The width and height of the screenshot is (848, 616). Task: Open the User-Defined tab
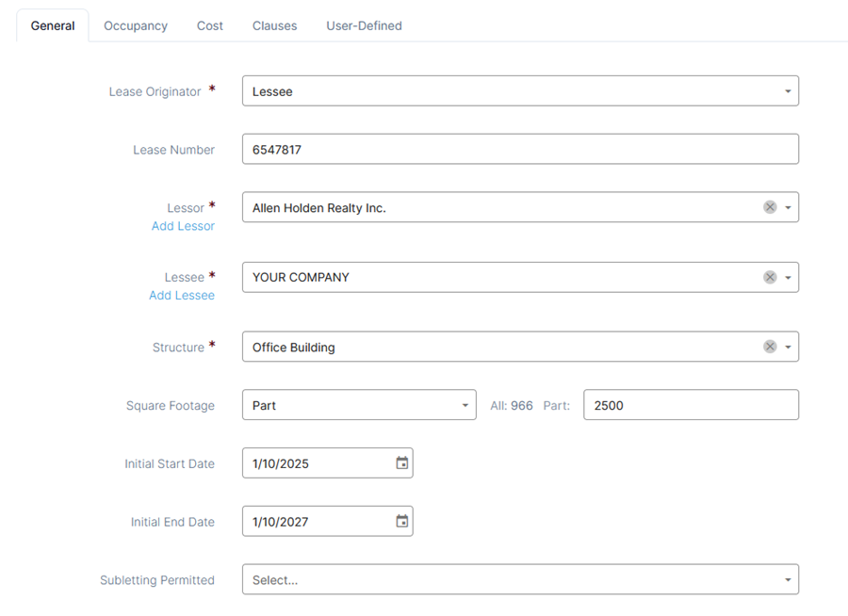(x=364, y=26)
